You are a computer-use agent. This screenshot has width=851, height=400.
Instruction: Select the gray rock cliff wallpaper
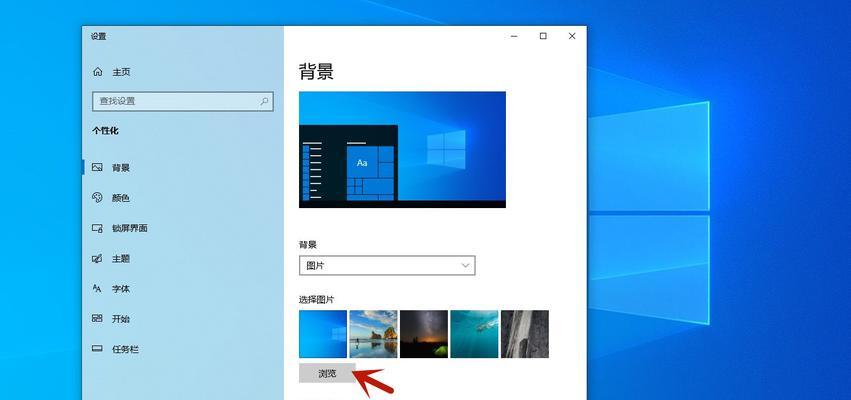click(x=525, y=334)
